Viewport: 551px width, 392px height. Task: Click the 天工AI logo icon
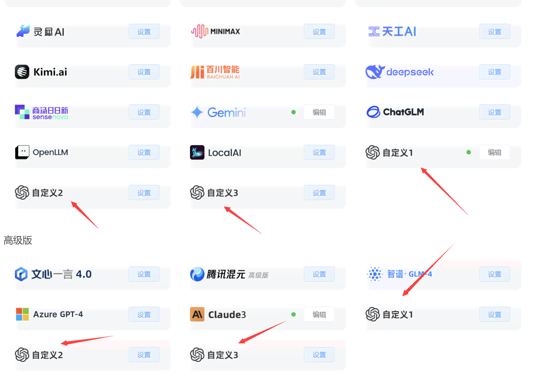pos(374,32)
